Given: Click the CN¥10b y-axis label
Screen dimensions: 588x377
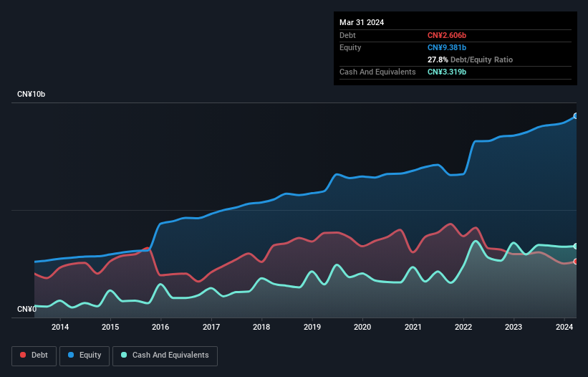Looking at the screenshot, I should coord(31,94).
